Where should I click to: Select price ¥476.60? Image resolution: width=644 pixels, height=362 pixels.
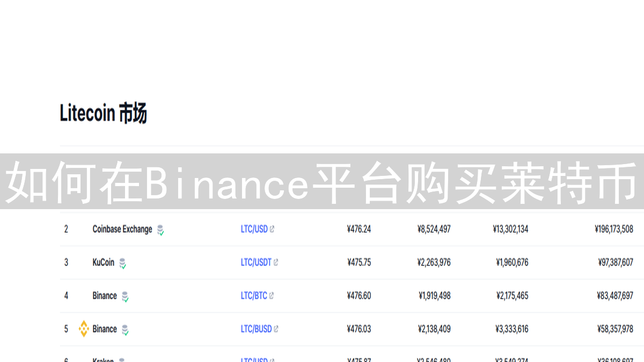click(359, 295)
